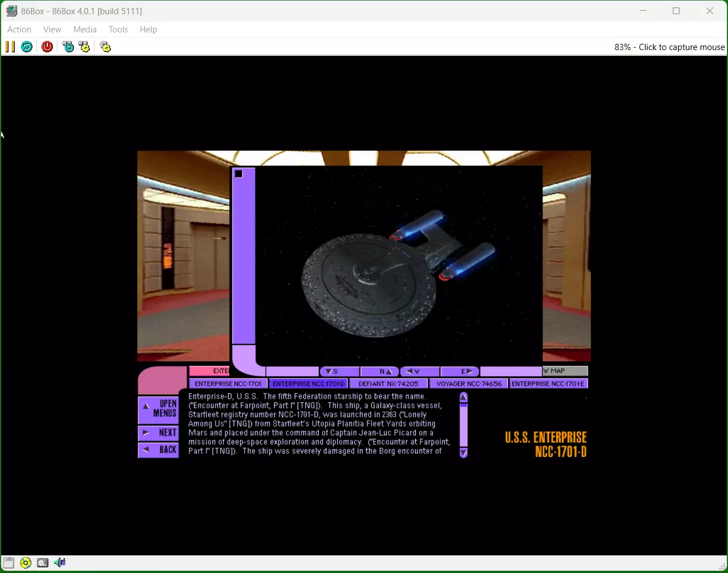Viewport: 728px width, 573px height.
Task: Click the text scroll down arrow
Action: 464,453
